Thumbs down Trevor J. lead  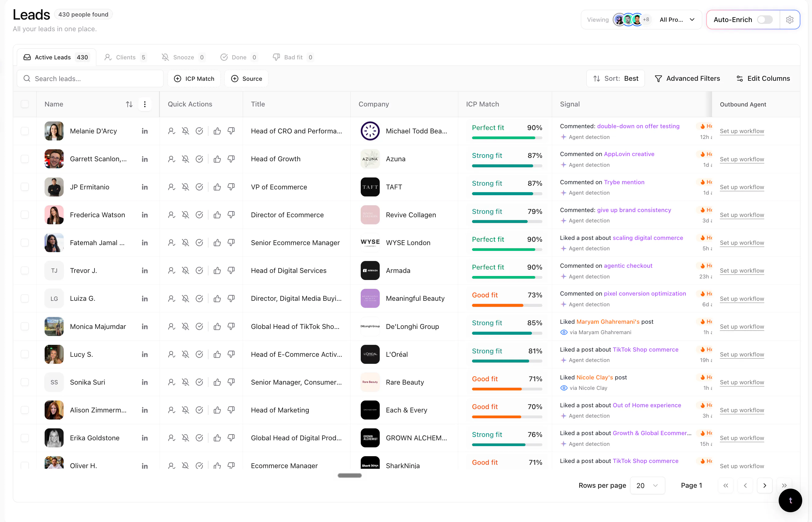point(231,270)
